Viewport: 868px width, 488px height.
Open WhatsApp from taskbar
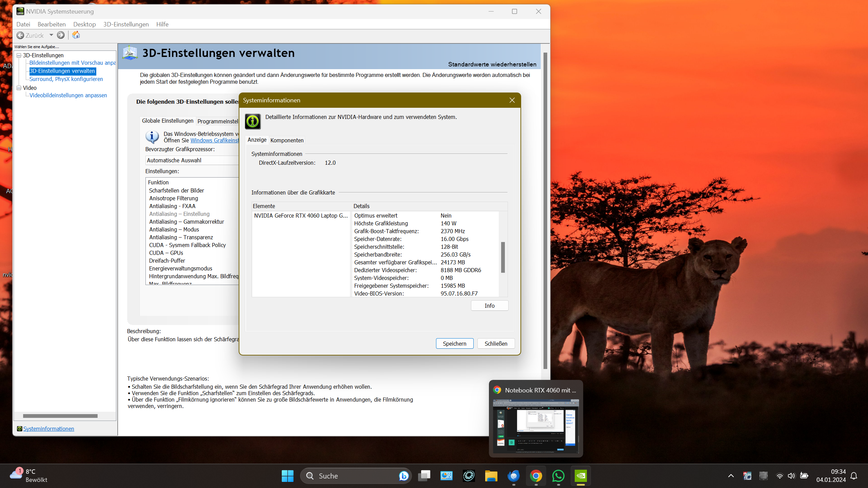click(558, 476)
